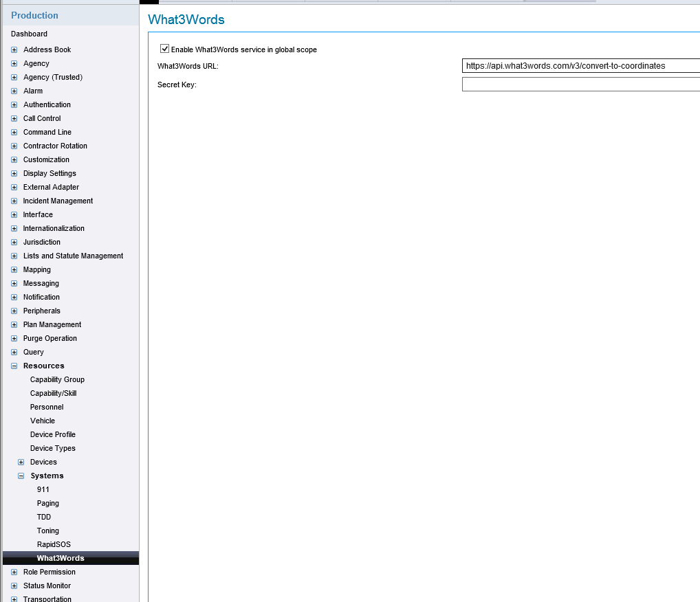Select the Production header

pyautogui.click(x=34, y=15)
